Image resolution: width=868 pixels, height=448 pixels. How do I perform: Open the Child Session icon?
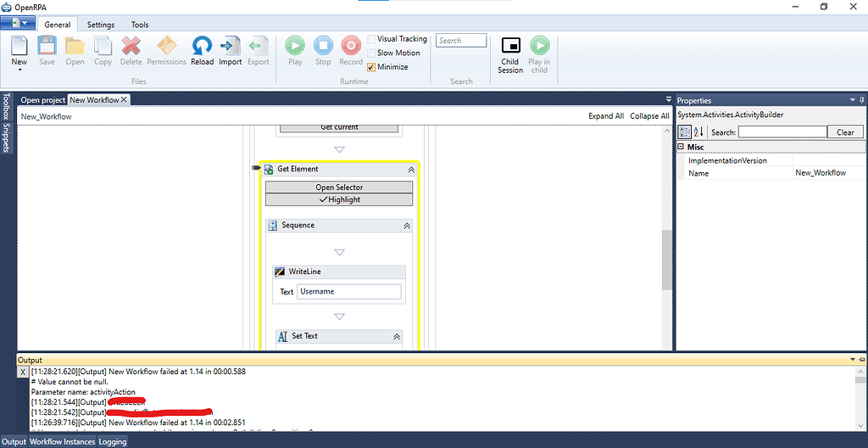point(510,46)
